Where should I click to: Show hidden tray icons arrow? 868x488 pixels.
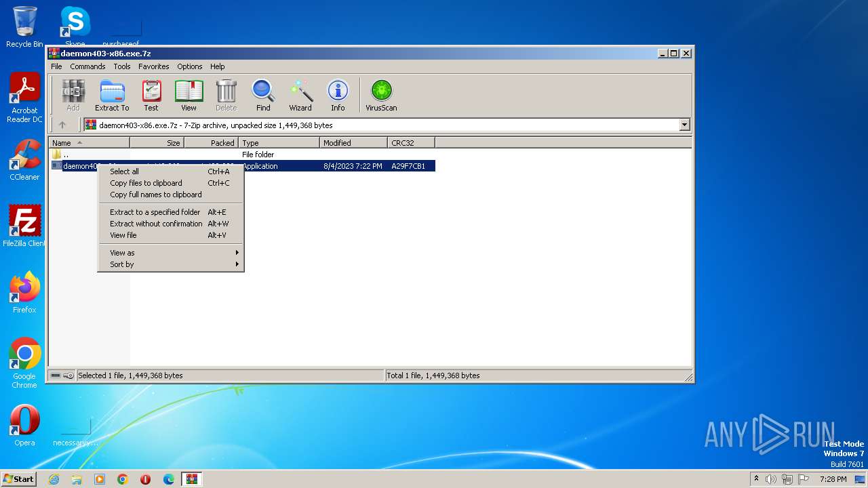(756, 479)
